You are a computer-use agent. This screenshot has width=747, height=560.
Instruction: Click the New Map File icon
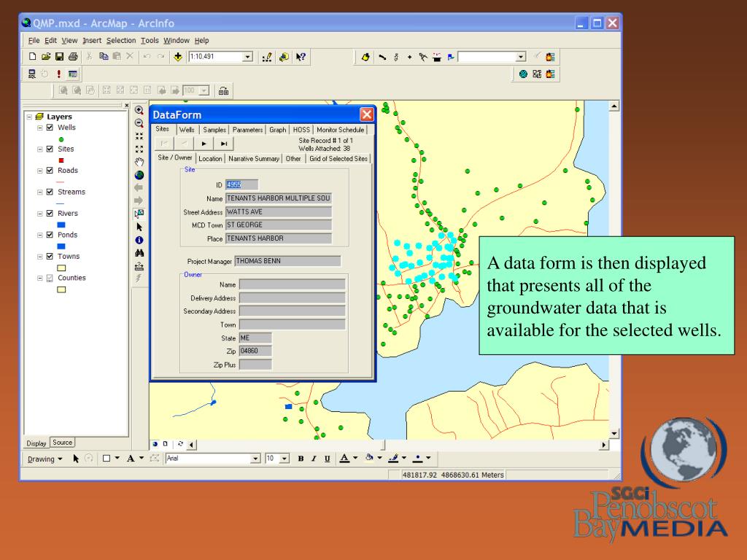(x=32, y=57)
